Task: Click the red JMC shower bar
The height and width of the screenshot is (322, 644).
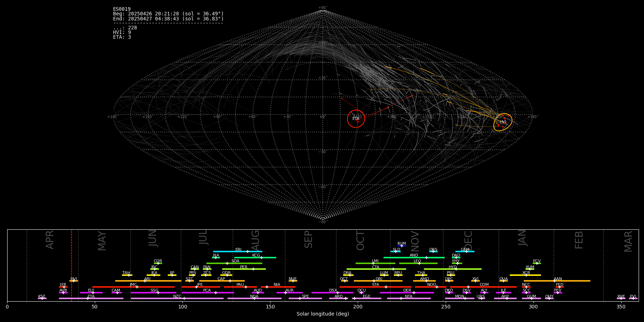Action: tap(133, 287)
